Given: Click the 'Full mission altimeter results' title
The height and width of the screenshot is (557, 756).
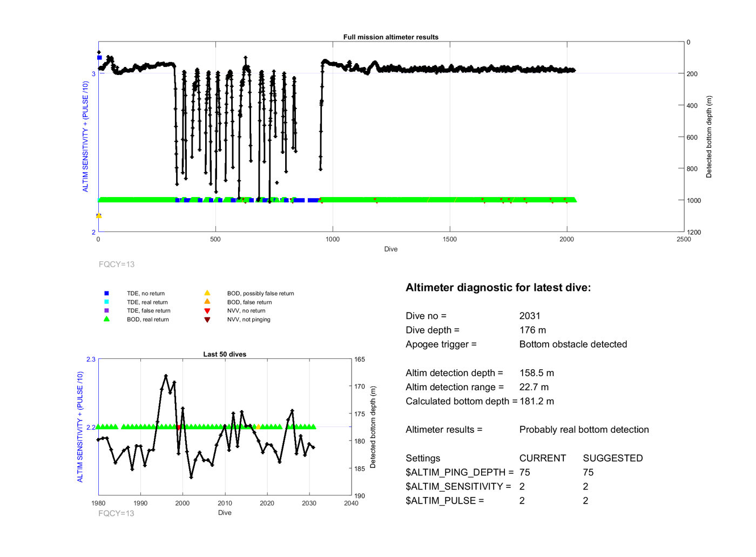Looking at the screenshot, I should [391, 37].
